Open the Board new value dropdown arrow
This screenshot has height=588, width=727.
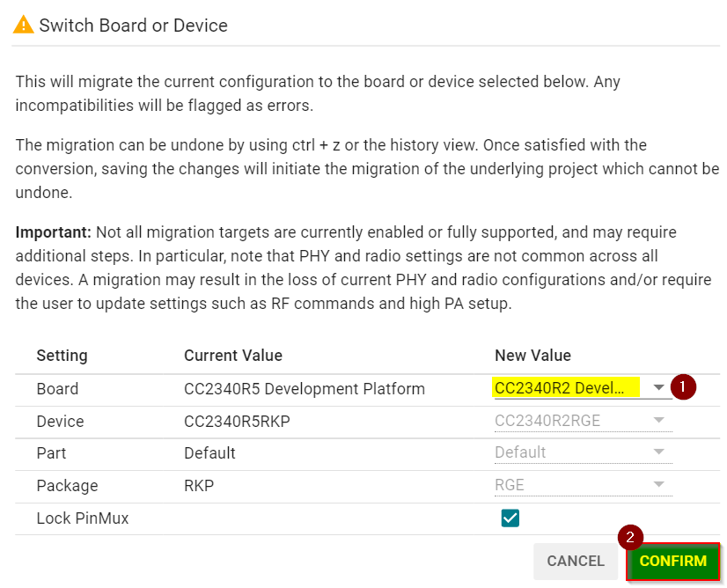coord(658,388)
